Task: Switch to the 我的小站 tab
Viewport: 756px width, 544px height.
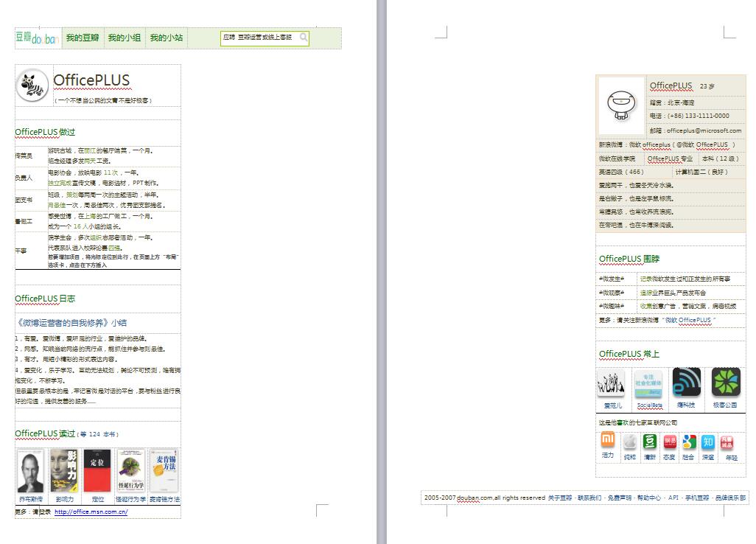Action: pyautogui.click(x=166, y=38)
